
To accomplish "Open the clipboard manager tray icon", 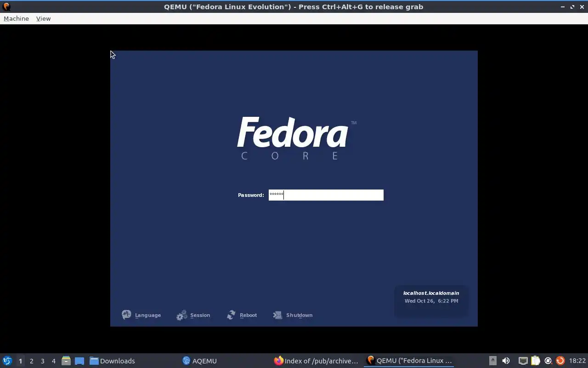I will tap(535, 361).
